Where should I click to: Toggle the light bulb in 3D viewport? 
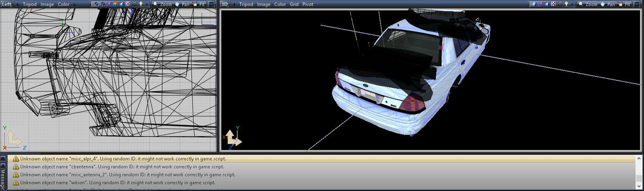click(x=566, y=4)
